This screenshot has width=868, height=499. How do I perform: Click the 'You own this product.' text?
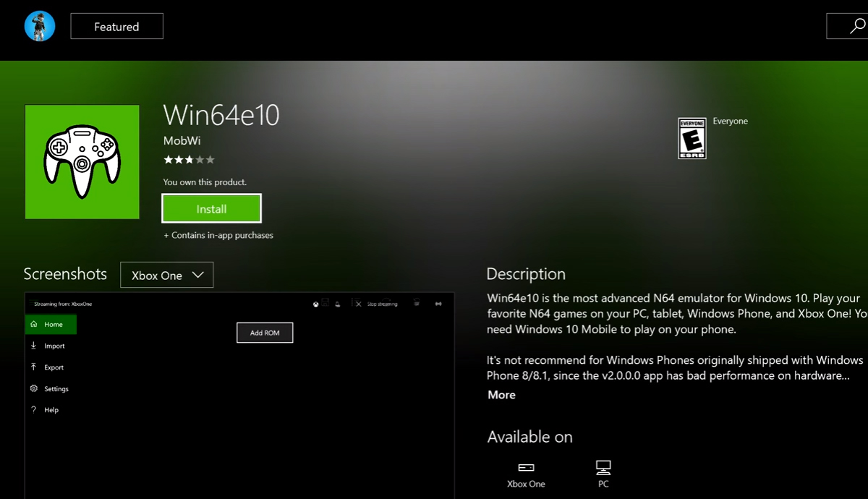pos(205,182)
